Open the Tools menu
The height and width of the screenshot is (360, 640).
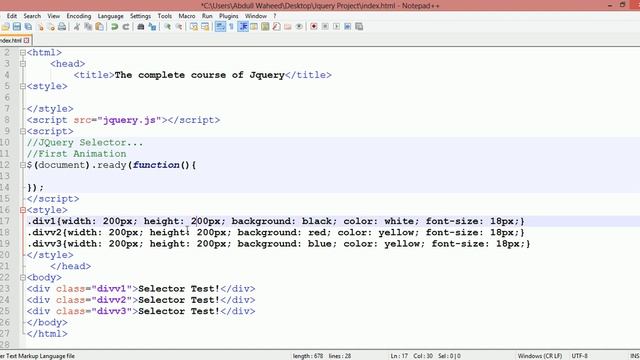(x=164, y=16)
